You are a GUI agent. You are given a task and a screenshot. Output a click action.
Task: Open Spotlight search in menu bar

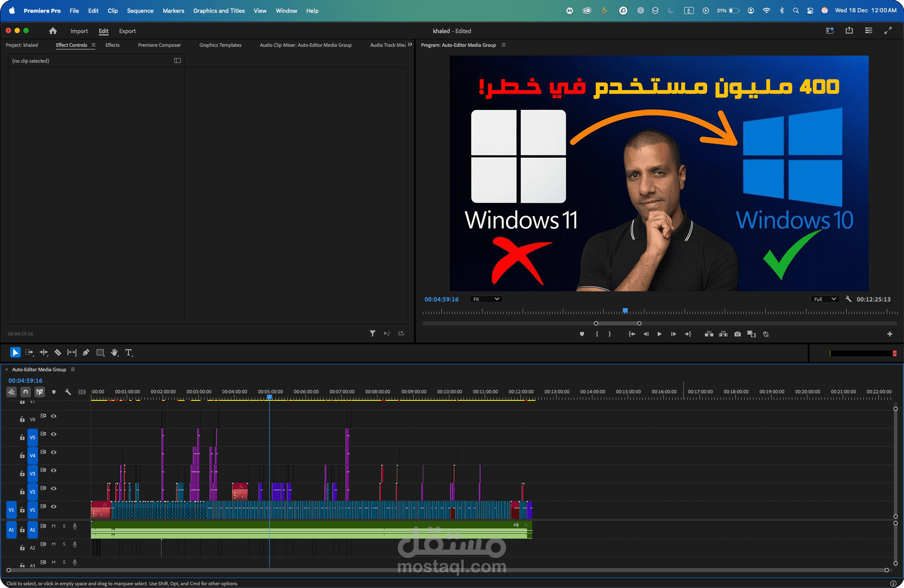click(796, 11)
